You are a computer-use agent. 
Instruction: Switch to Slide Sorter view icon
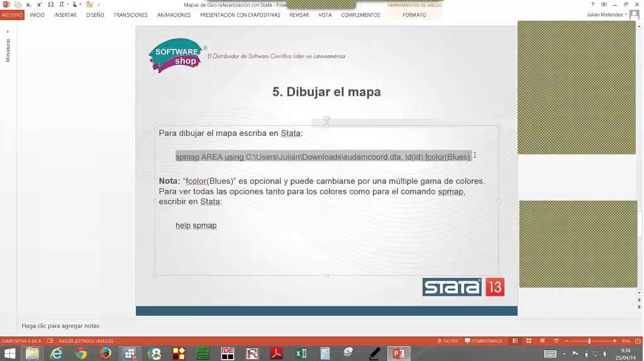(529, 341)
